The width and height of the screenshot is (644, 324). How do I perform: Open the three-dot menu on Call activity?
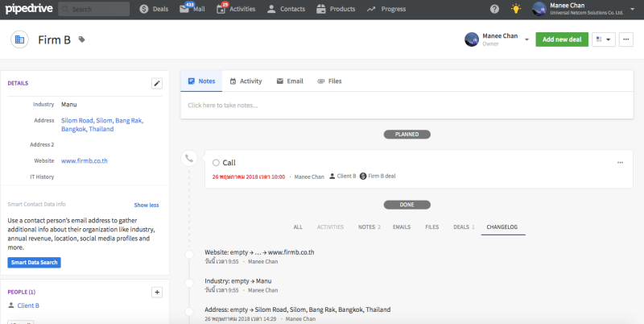[x=620, y=163]
